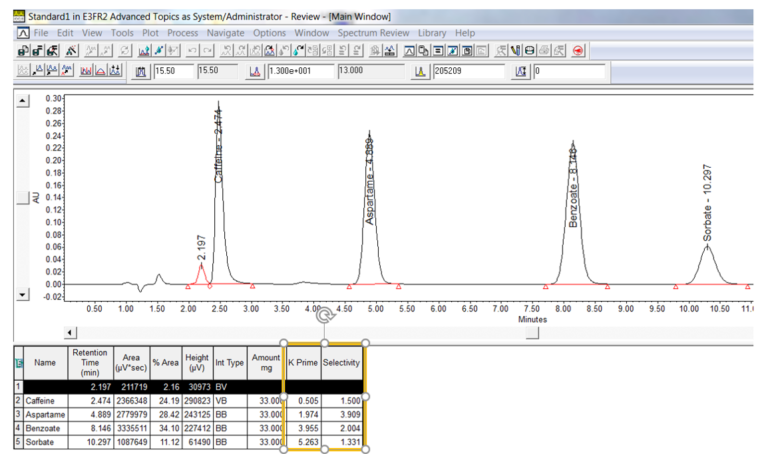Click the Aspartame selectivity value 3.909
The width and height of the screenshot is (768, 454).
tap(341, 414)
